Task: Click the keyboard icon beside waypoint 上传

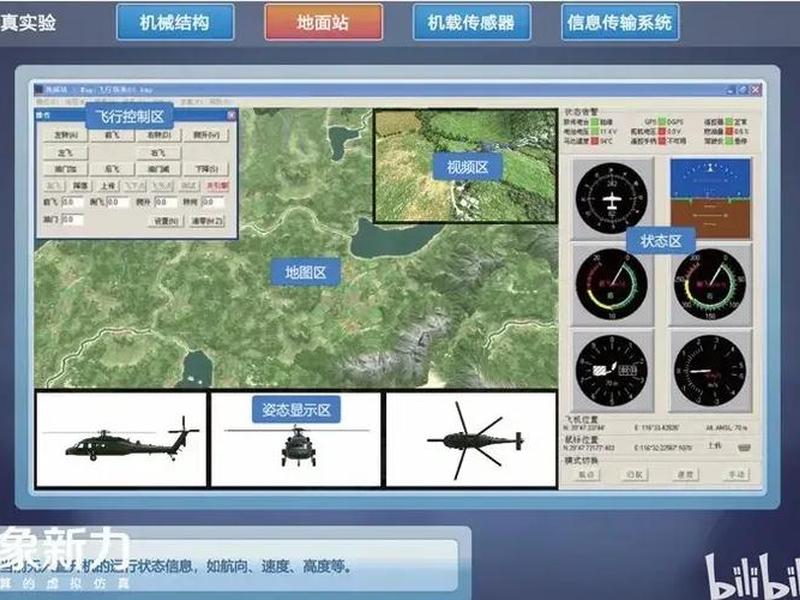Action: [x=744, y=447]
